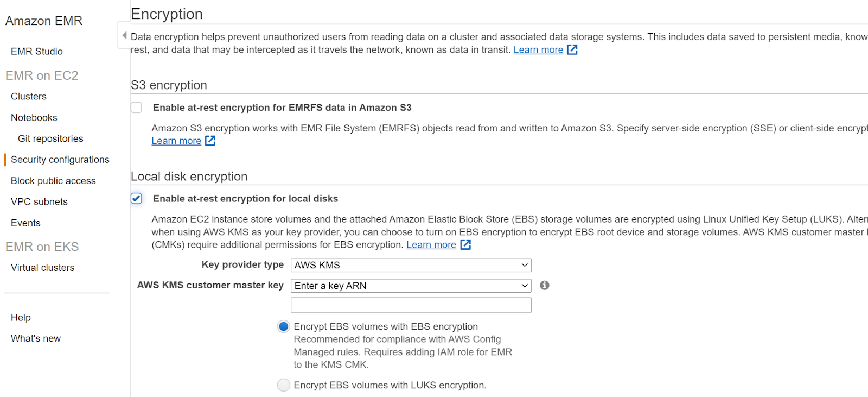Screen dimensions: 868x397
Task: Click the key ARN text input field
Action: pos(411,305)
